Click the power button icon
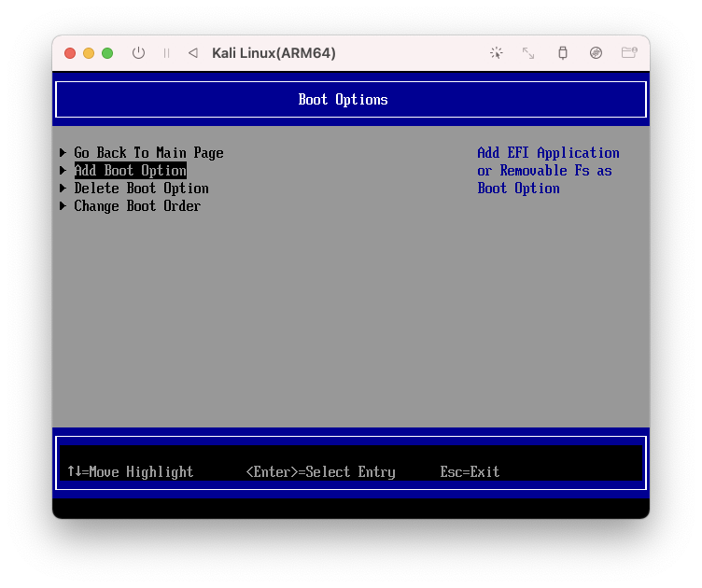The width and height of the screenshot is (702, 588). point(138,53)
